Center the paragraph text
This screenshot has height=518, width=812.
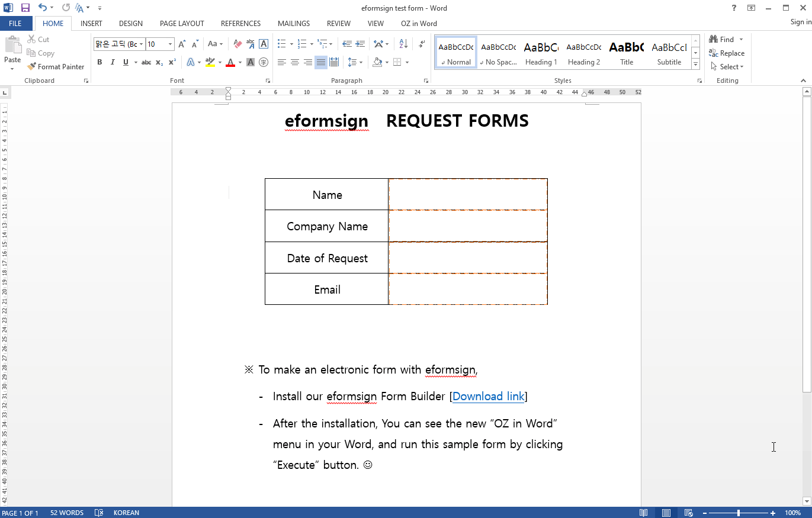pyautogui.click(x=295, y=62)
